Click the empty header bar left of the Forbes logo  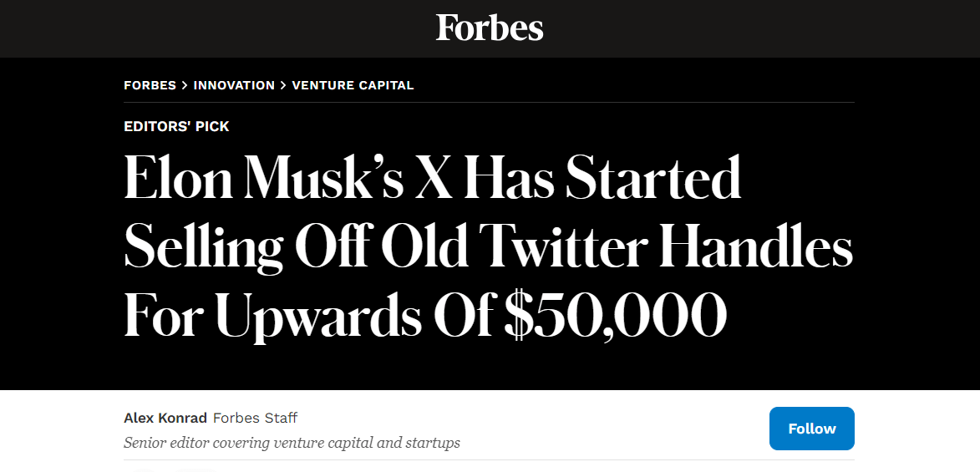(x=209, y=28)
